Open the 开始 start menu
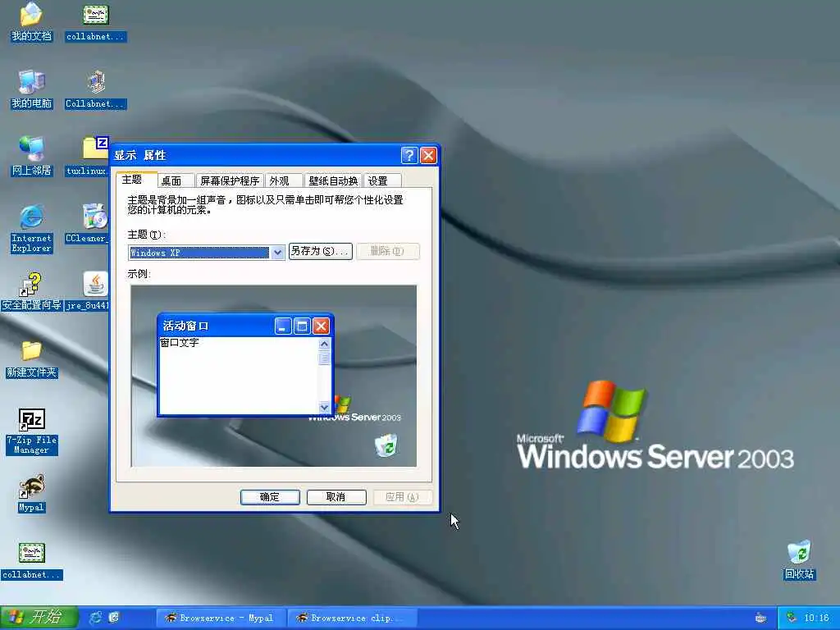Screen dimensions: 840x630 pyautogui.click(x=39, y=618)
